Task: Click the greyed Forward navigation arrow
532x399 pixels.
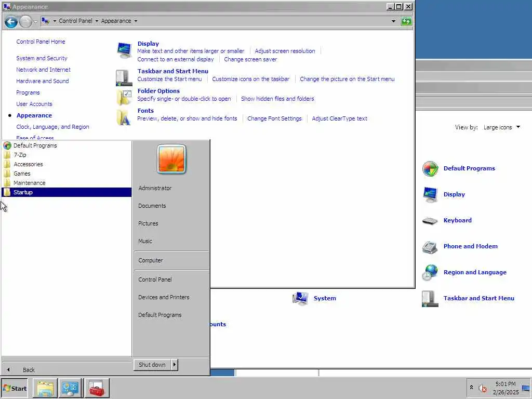Action: (25, 22)
